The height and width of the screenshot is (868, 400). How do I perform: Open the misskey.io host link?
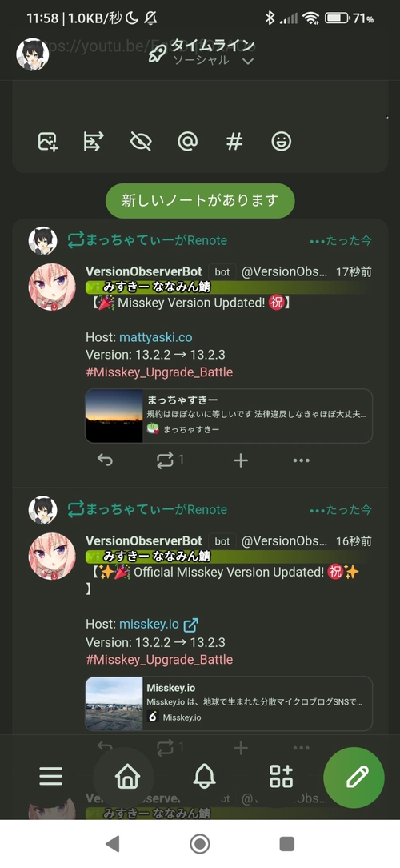[x=150, y=625]
